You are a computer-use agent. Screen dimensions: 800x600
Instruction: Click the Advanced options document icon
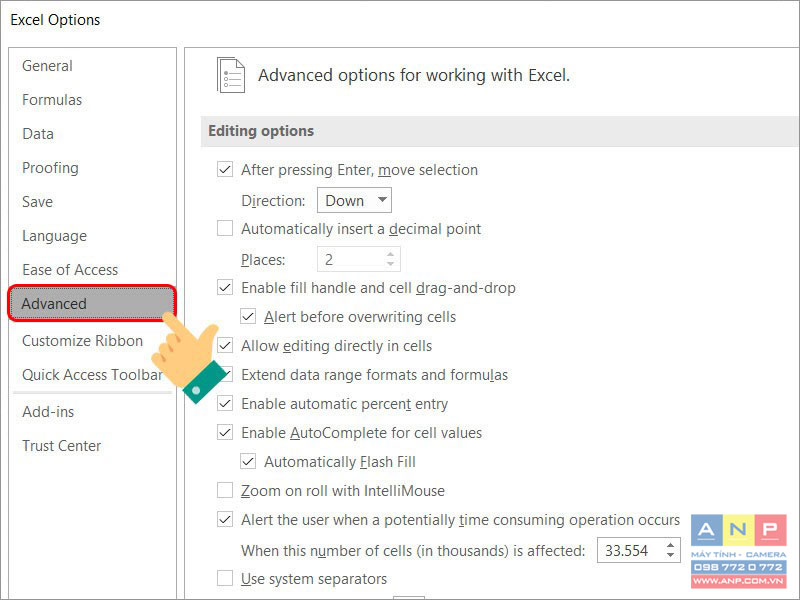click(231, 76)
